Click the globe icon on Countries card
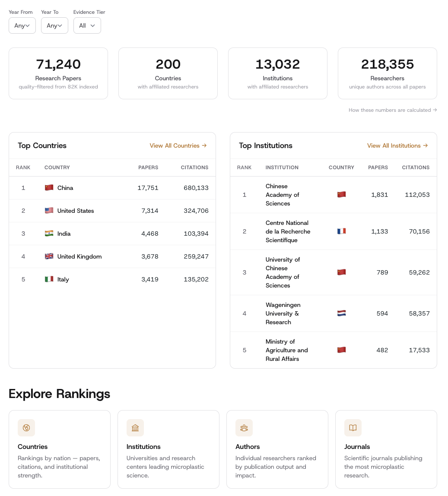 pos(26,428)
